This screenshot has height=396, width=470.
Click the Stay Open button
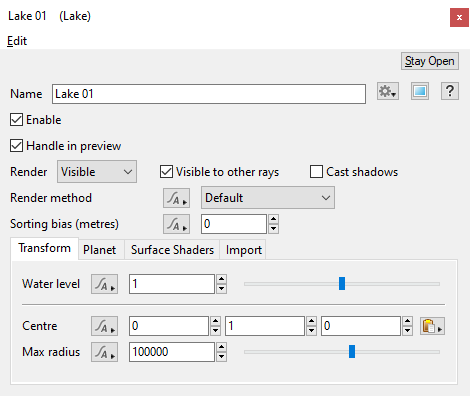point(430,61)
